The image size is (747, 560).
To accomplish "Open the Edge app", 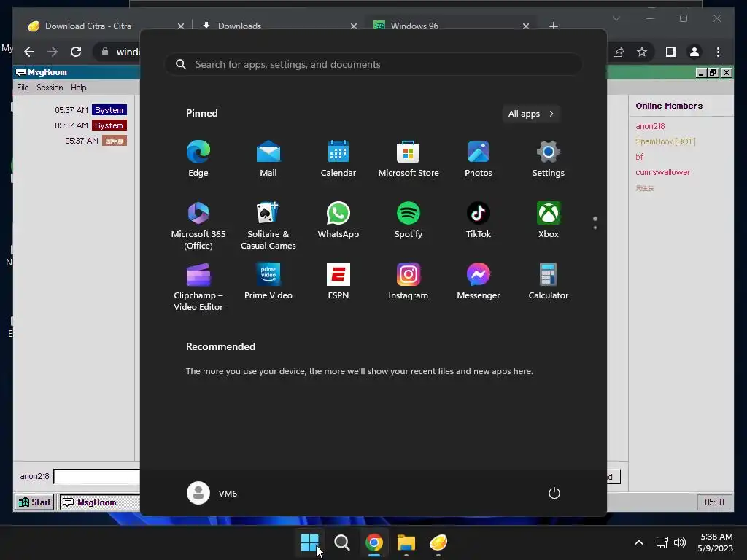I will pyautogui.click(x=198, y=158).
